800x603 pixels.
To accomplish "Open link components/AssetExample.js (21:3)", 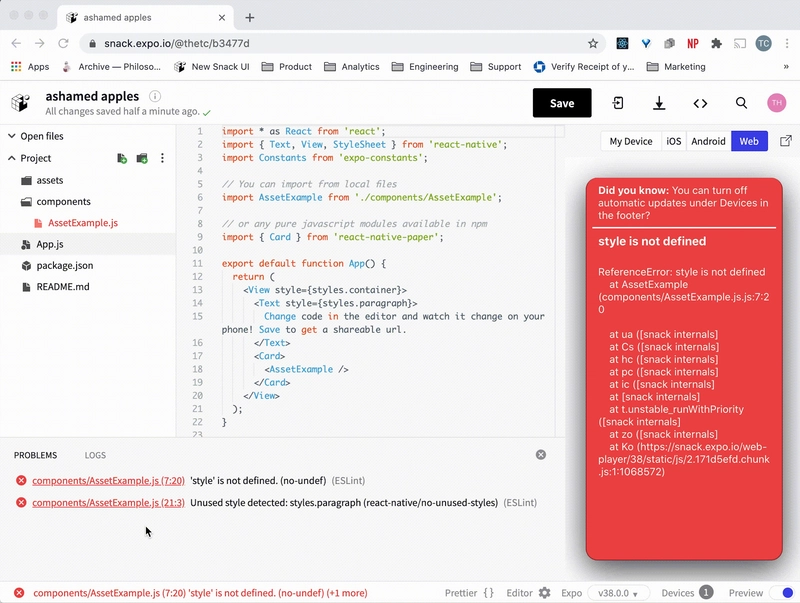I will pos(108,502).
